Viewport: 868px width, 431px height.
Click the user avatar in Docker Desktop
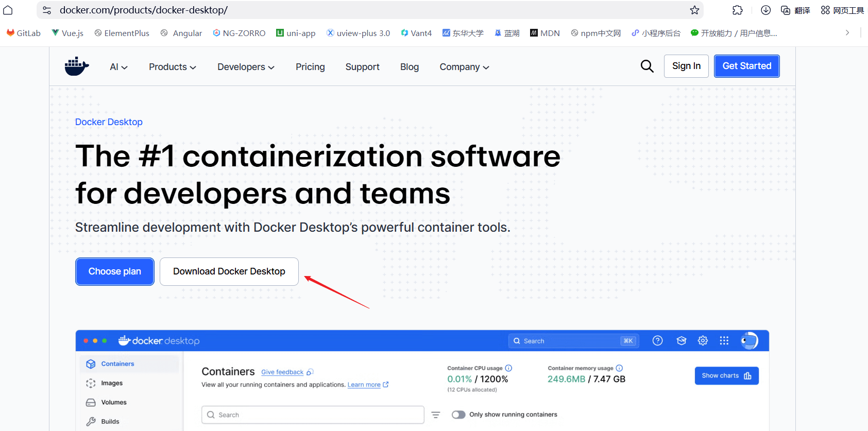(750, 341)
